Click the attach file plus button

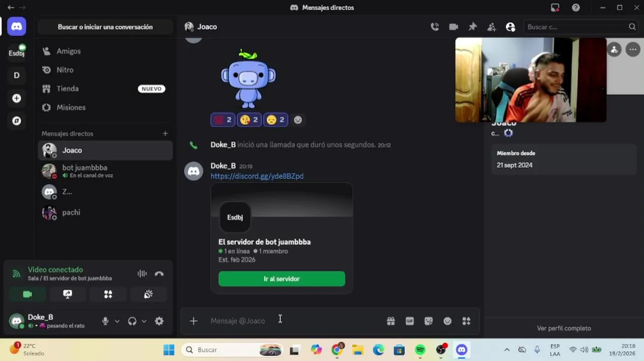[x=194, y=321]
